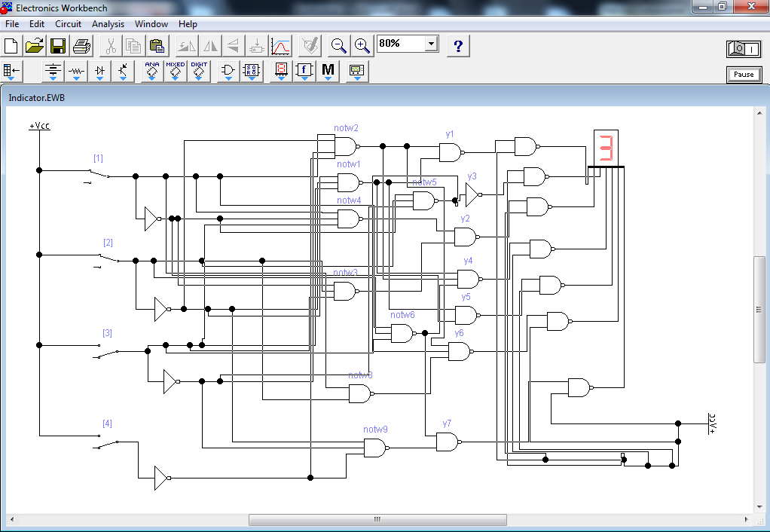Pause the simulation
The width and height of the screenshot is (770, 532).
tap(744, 75)
